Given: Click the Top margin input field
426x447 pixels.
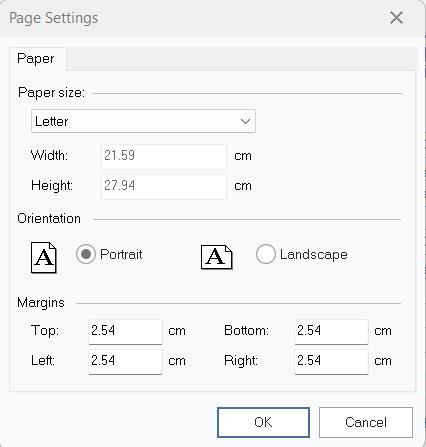Looking at the screenshot, I should click(125, 331).
